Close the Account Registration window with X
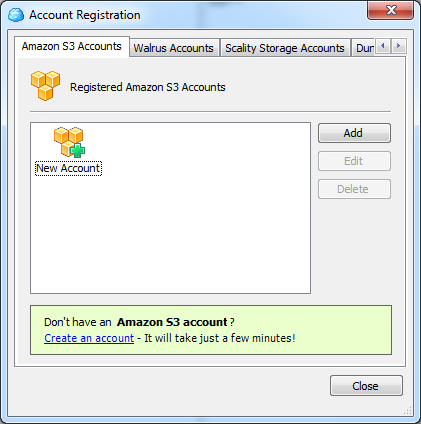Image resolution: width=421 pixels, height=424 pixels. pos(391,10)
